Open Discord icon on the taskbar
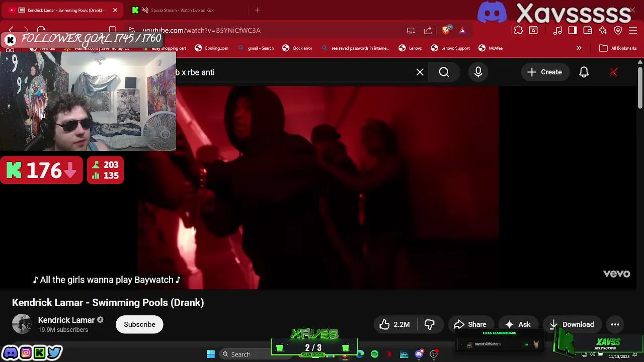The image size is (644, 362). coord(419,354)
